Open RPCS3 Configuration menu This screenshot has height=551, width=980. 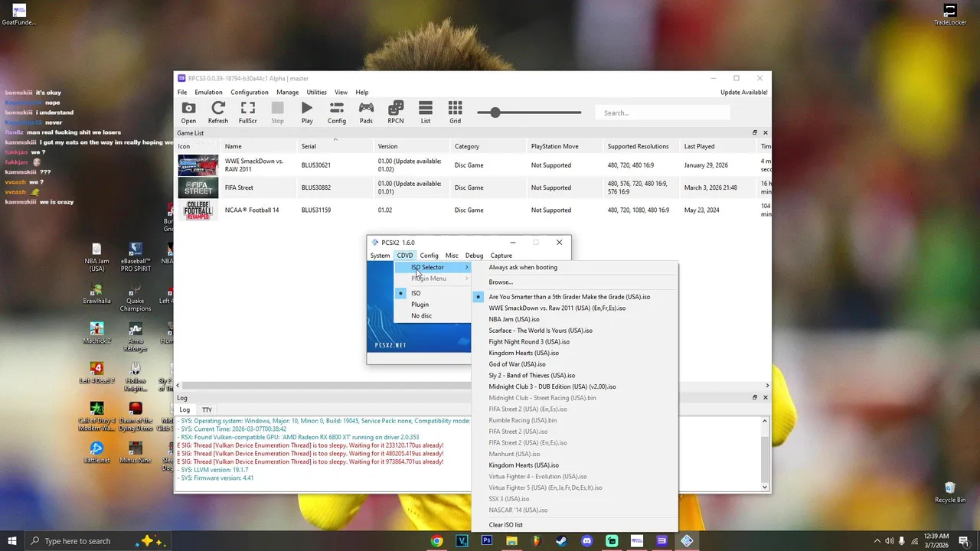[250, 93]
